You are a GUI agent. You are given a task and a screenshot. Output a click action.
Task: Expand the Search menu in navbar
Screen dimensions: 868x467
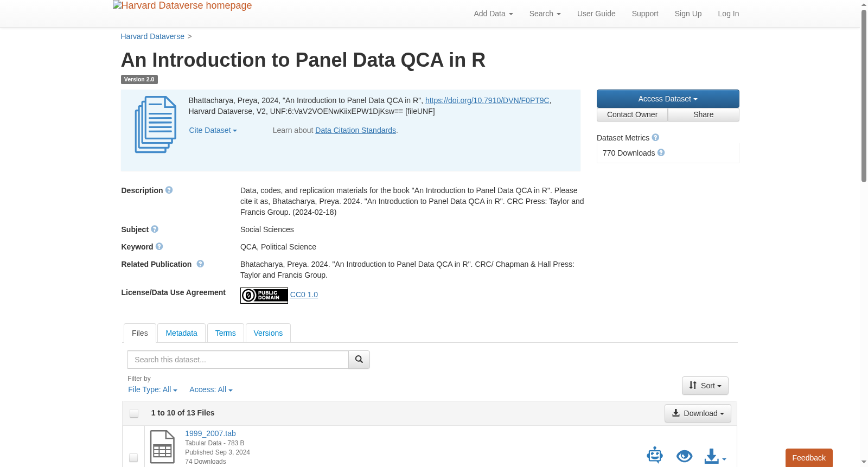tap(545, 14)
